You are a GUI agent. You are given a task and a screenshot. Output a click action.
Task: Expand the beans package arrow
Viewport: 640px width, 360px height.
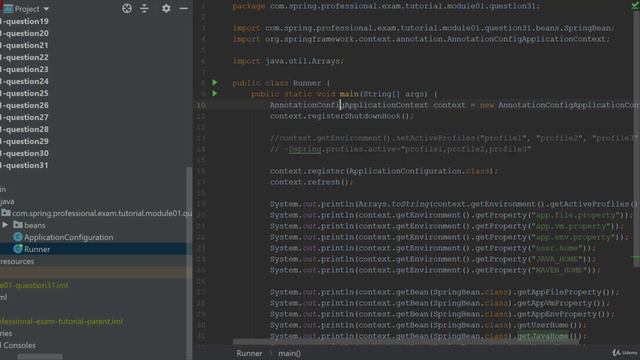pos(5,225)
